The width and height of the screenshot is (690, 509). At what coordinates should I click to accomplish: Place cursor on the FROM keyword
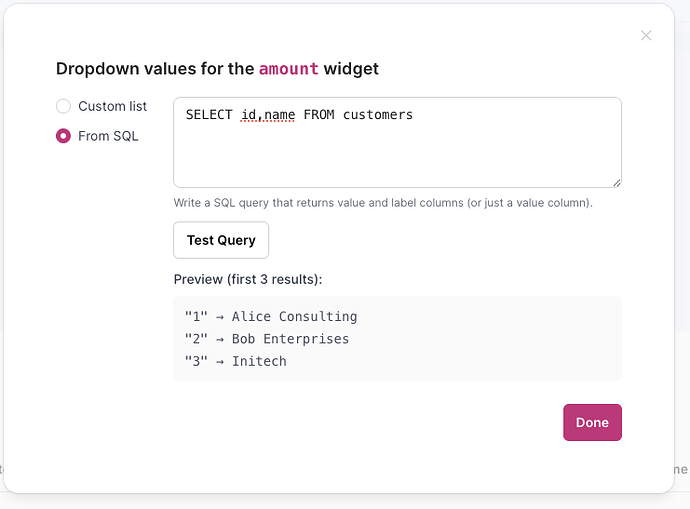pyautogui.click(x=318, y=115)
